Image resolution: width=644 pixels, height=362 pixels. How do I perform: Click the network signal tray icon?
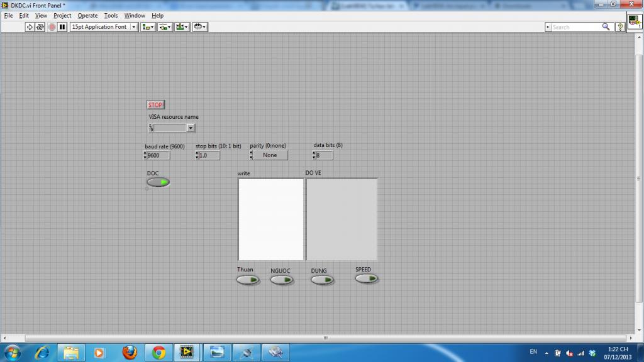click(580, 353)
